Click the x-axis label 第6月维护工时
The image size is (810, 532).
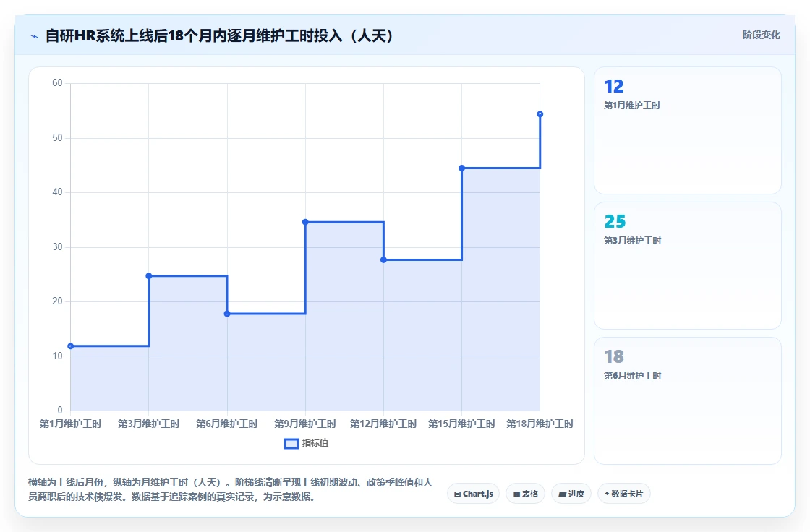pos(227,424)
